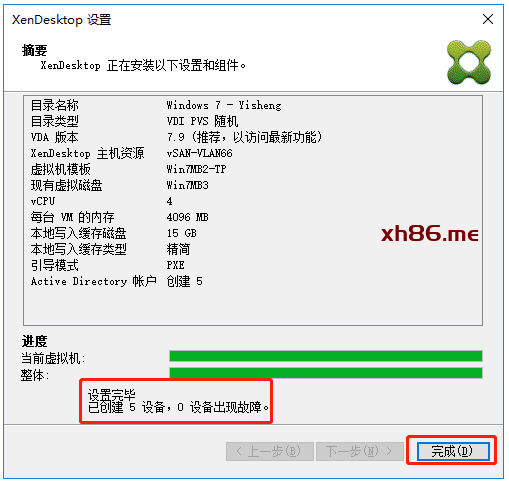Click the 下一步(N) next button
Screen dimensions: 509x482
pyautogui.click(x=359, y=451)
